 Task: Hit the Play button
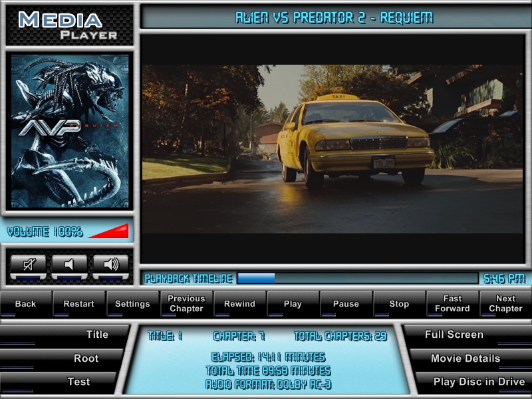[x=293, y=304]
